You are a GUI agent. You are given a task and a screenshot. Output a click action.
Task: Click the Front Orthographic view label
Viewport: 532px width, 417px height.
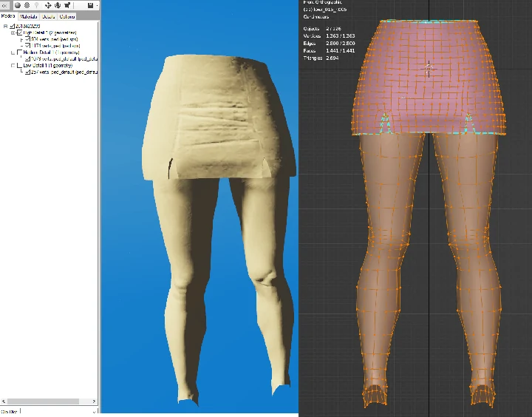click(x=323, y=2)
